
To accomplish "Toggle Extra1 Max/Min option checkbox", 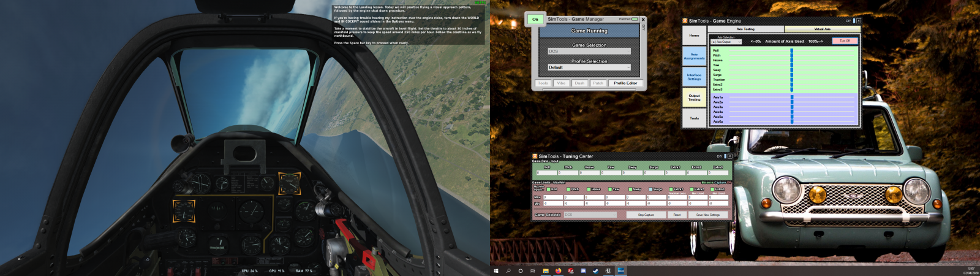I will click(671, 189).
